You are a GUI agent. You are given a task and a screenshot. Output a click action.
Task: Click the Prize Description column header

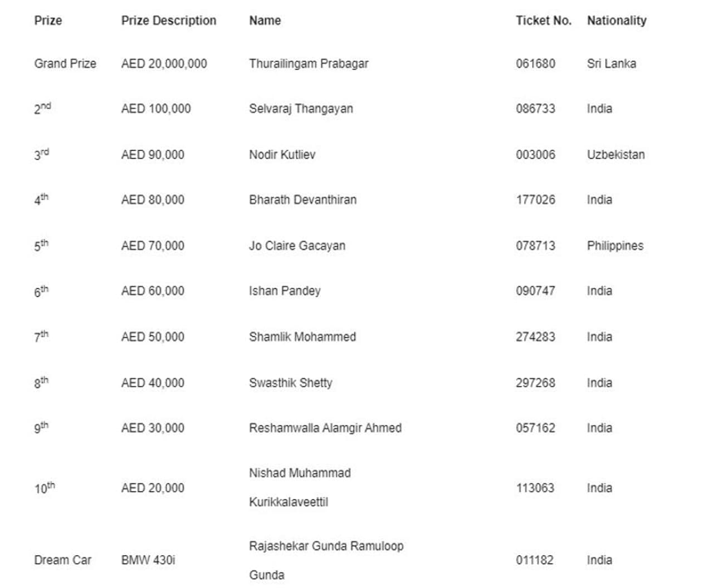point(168,21)
